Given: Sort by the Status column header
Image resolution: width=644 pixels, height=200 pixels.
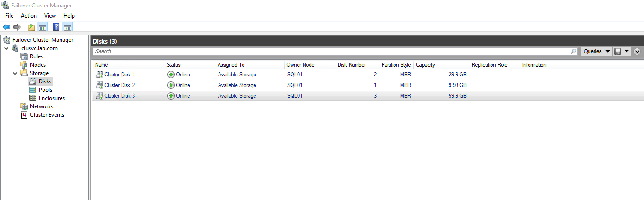Looking at the screenshot, I should (x=189, y=65).
